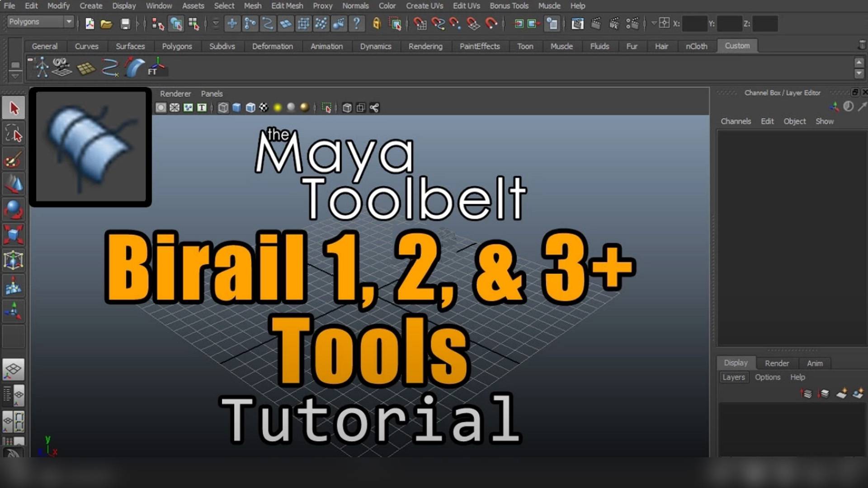Render the current frame with the clapperboard icon

pos(596,23)
